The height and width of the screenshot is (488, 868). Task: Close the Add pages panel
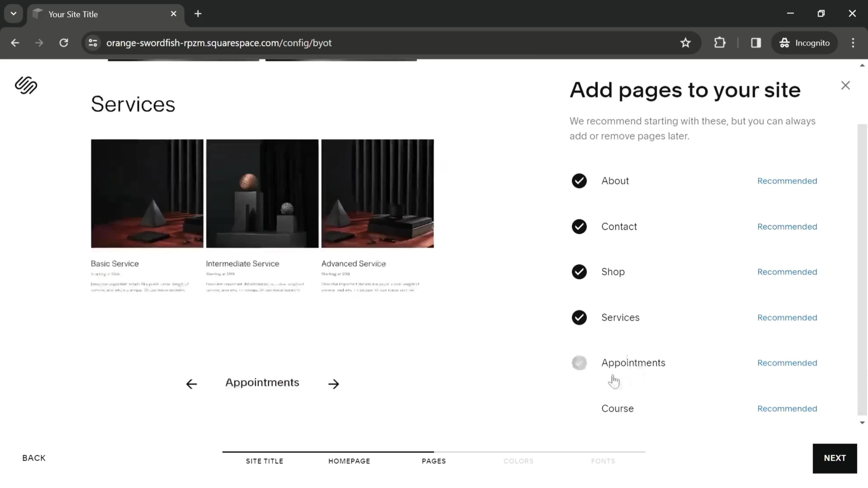pyautogui.click(x=845, y=86)
